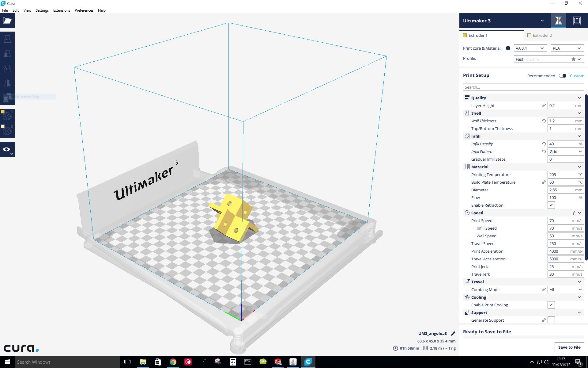Open the Combing Mode dropdown
The image size is (588, 368).
pos(566,289)
